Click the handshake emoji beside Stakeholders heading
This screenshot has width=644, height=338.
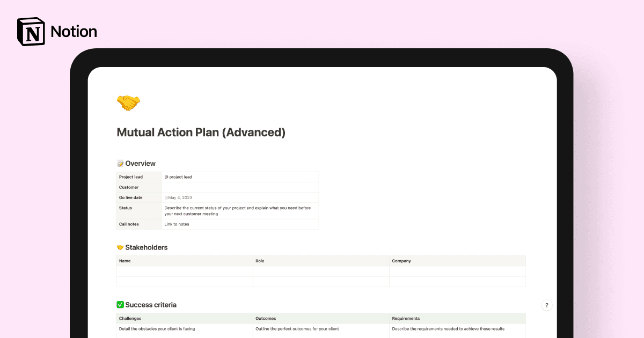click(120, 247)
